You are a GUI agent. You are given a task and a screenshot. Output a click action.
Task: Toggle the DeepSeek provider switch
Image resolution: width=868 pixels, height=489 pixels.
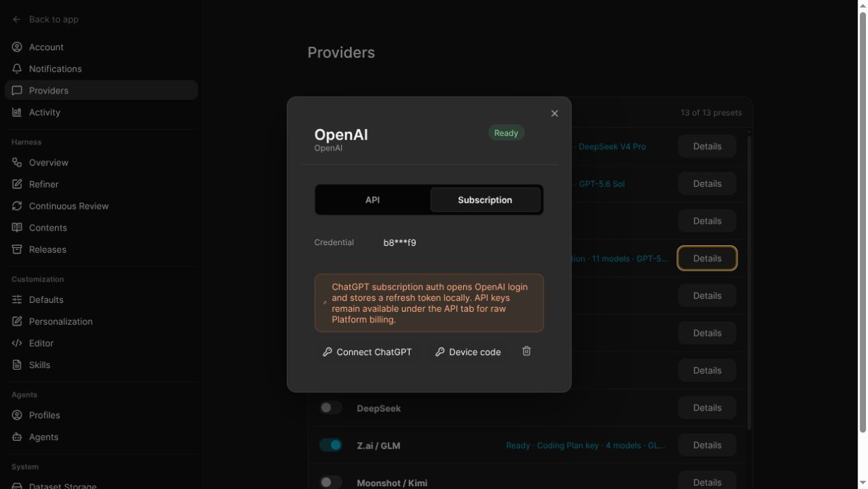pyautogui.click(x=331, y=407)
